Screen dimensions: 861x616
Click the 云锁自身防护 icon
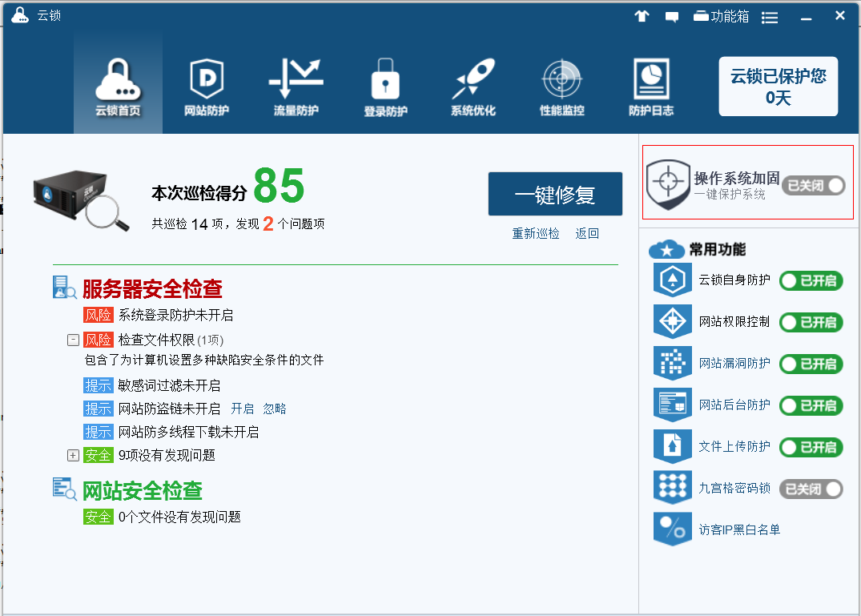673,280
